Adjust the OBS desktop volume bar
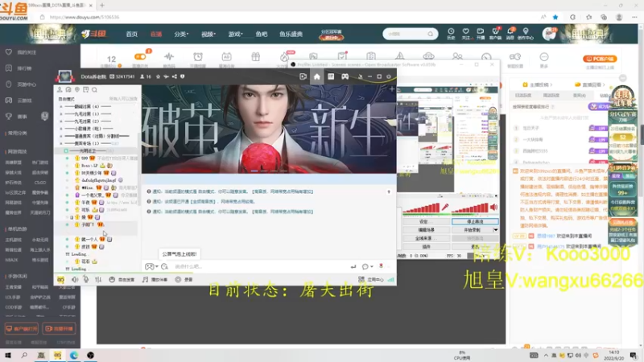The image size is (644, 362). tap(470, 208)
